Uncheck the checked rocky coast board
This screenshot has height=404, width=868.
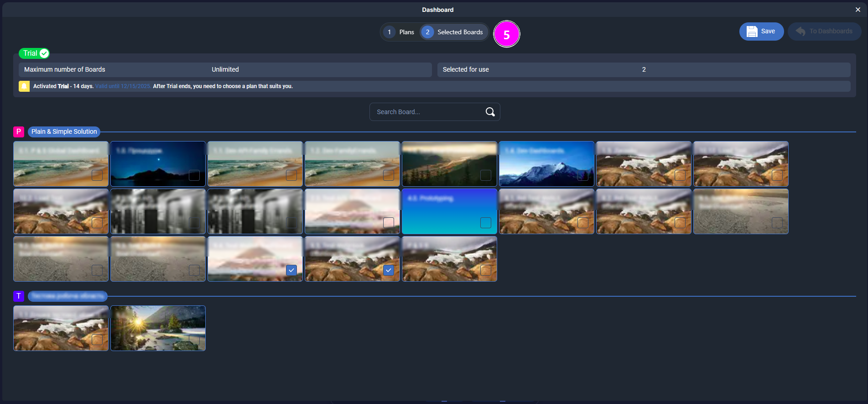(x=389, y=270)
